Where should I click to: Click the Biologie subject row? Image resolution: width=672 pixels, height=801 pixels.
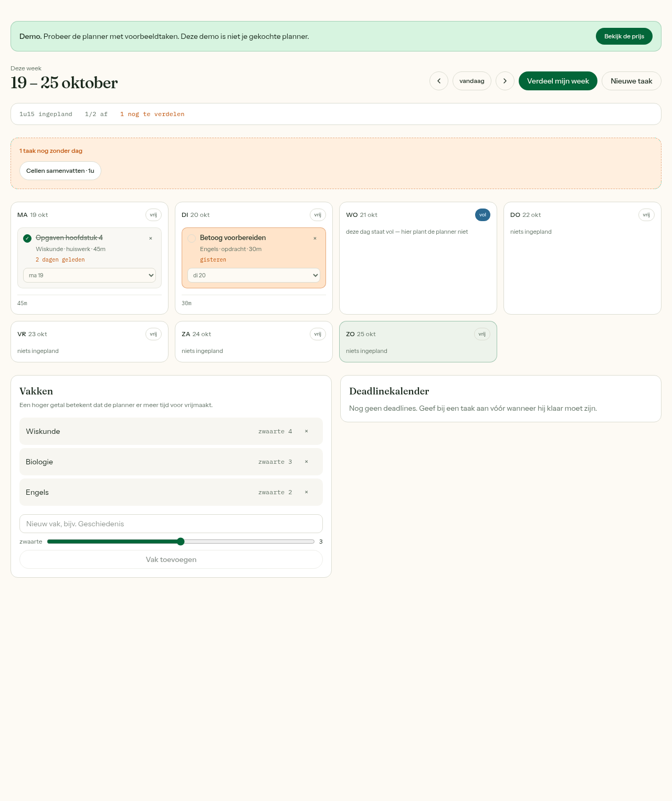click(x=171, y=462)
